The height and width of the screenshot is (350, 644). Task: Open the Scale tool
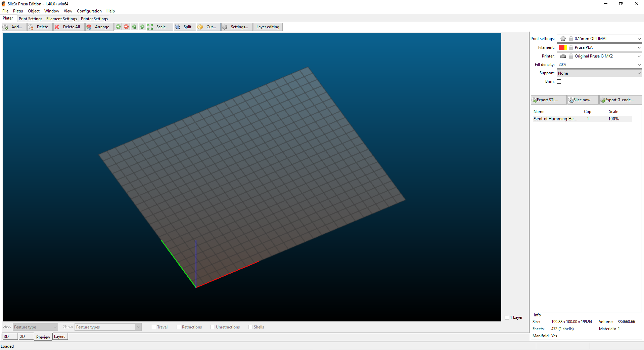[x=160, y=27]
